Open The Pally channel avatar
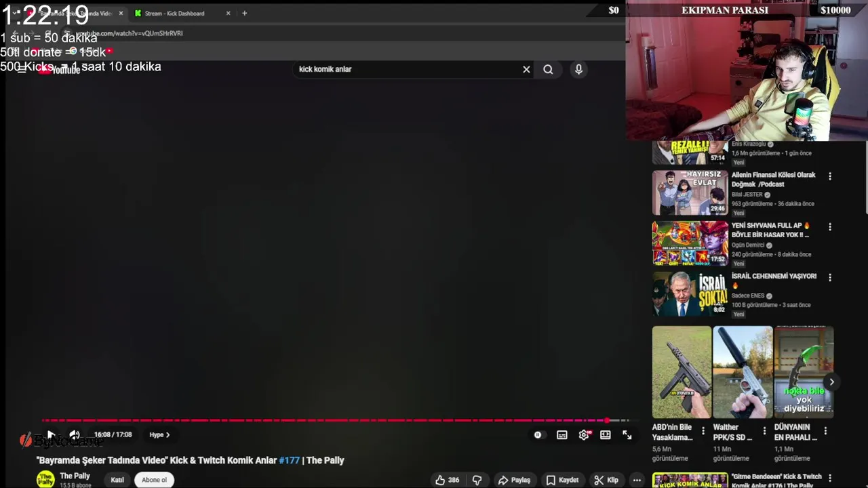Screen dimensions: 868x488 tap(45, 479)
